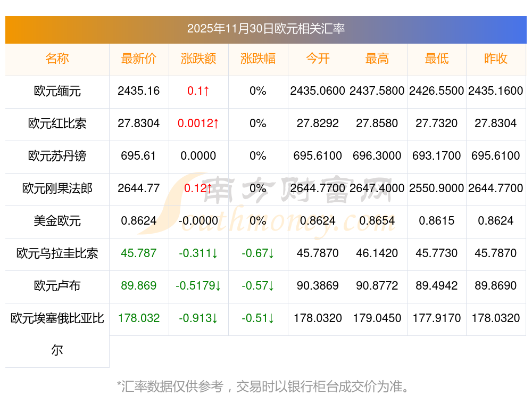Click high price 90.8772
532x403 pixels.
(377, 285)
